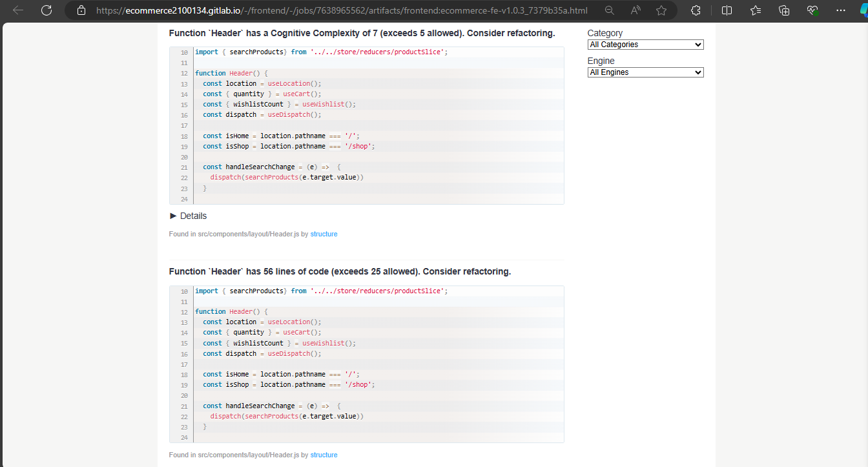
Task: Click the URL in the address bar
Action: tap(342, 10)
